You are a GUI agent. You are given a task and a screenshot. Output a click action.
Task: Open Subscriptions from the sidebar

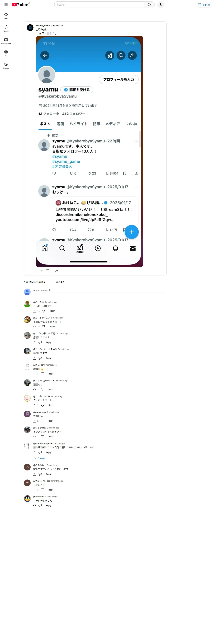coord(6,41)
